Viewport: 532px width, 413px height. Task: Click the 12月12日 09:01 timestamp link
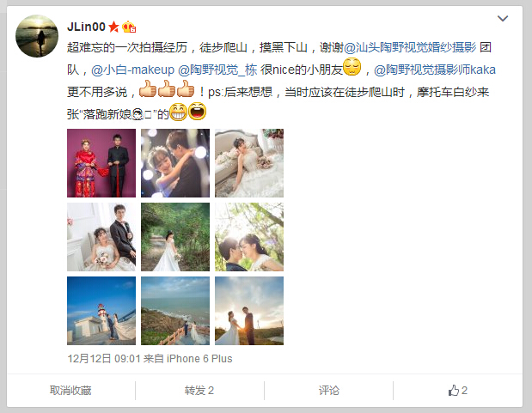[104, 359]
